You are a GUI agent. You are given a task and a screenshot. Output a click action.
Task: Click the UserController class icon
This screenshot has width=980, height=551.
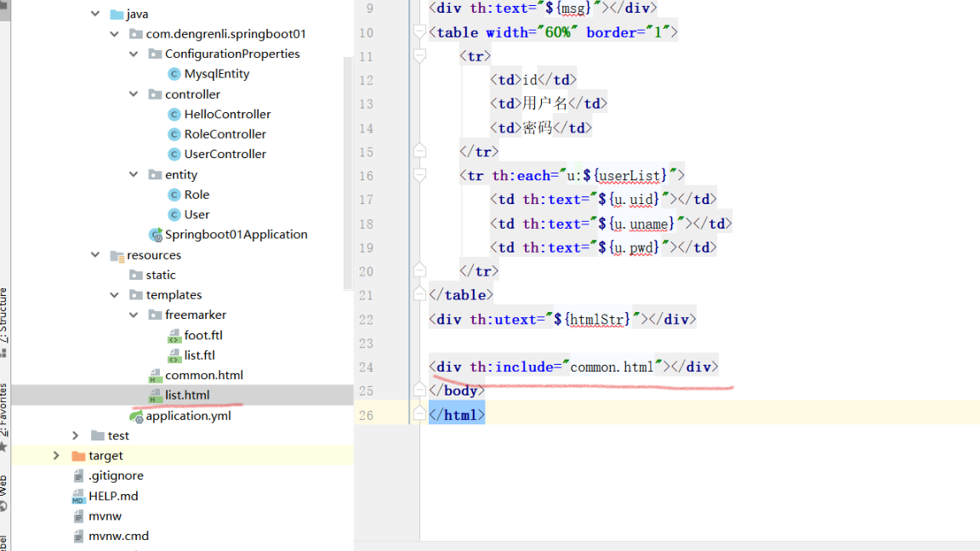click(174, 154)
